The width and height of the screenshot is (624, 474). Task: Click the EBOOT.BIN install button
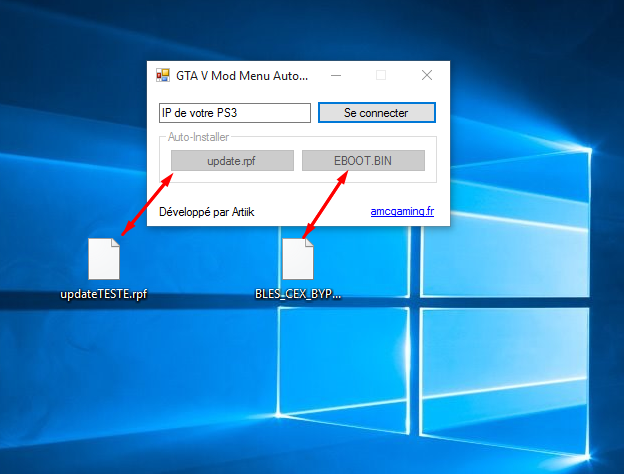click(x=363, y=160)
